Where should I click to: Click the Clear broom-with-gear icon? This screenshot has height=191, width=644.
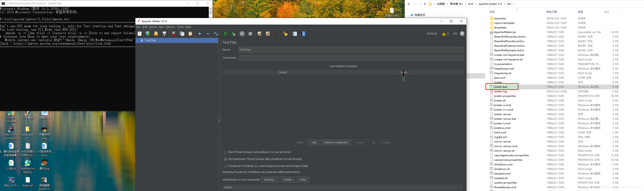[260, 34]
